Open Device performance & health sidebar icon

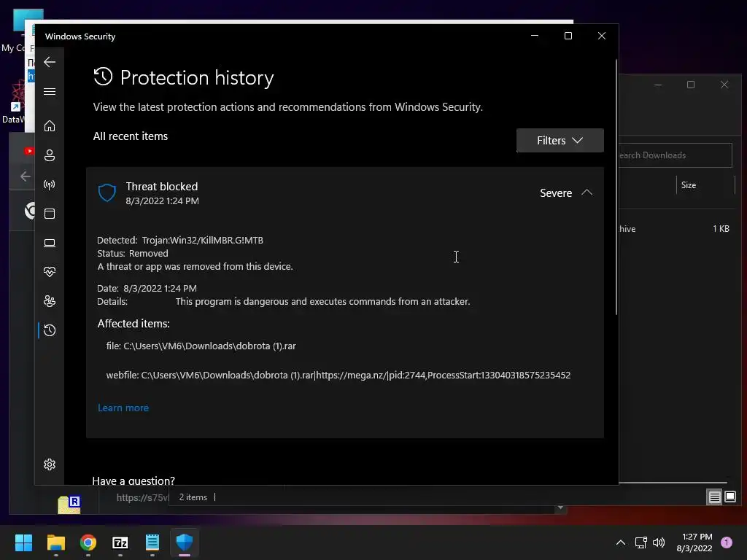click(x=50, y=272)
